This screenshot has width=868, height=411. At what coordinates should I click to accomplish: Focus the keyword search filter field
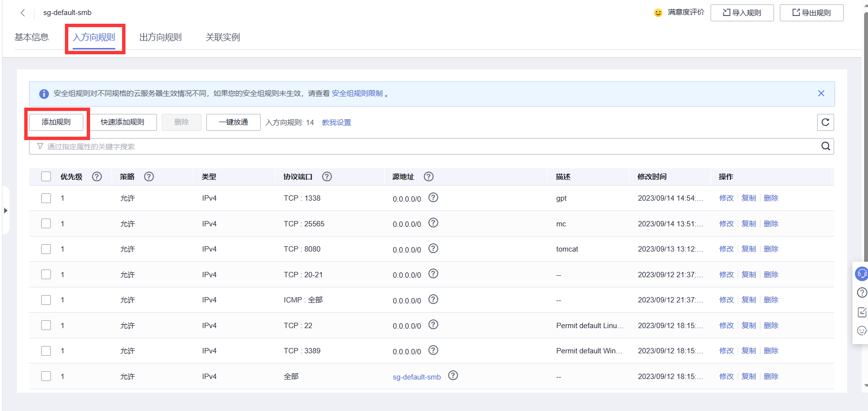click(431, 146)
